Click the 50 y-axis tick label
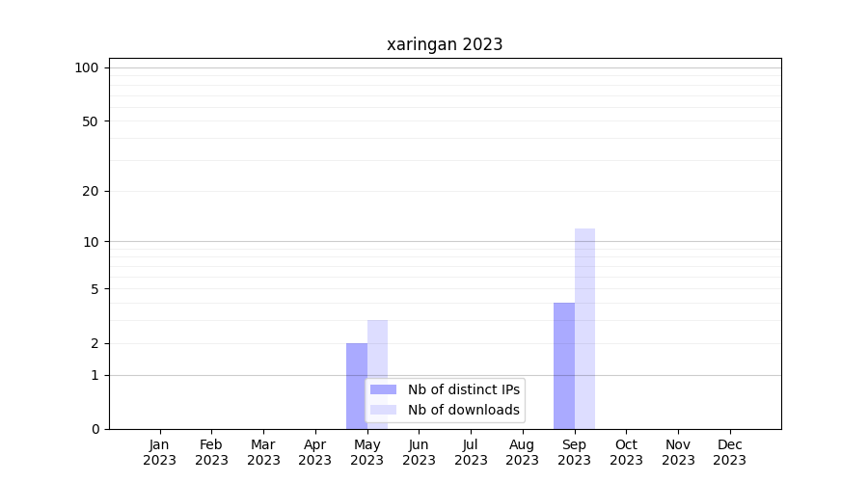Viewport: 868px width, 482px height. (91, 121)
